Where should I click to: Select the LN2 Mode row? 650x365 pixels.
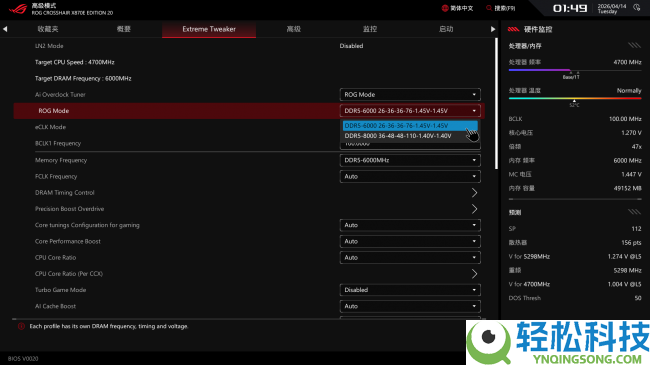249,46
